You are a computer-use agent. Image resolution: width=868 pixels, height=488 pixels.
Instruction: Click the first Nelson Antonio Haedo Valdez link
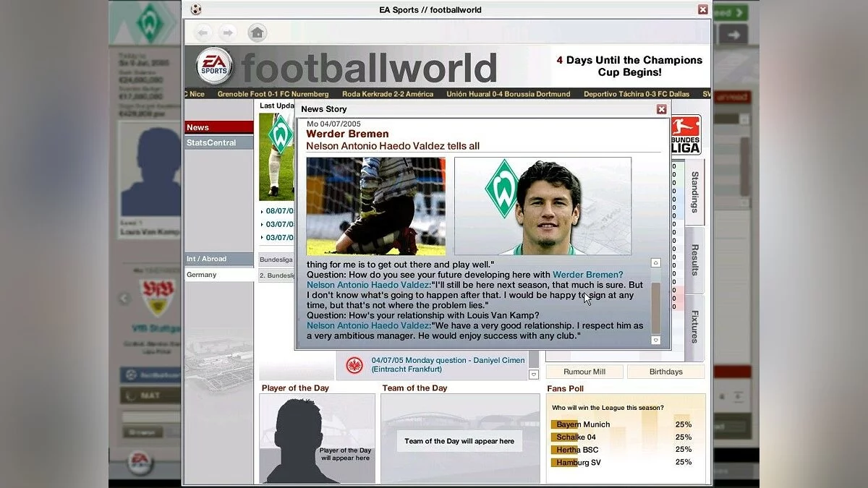(369, 285)
